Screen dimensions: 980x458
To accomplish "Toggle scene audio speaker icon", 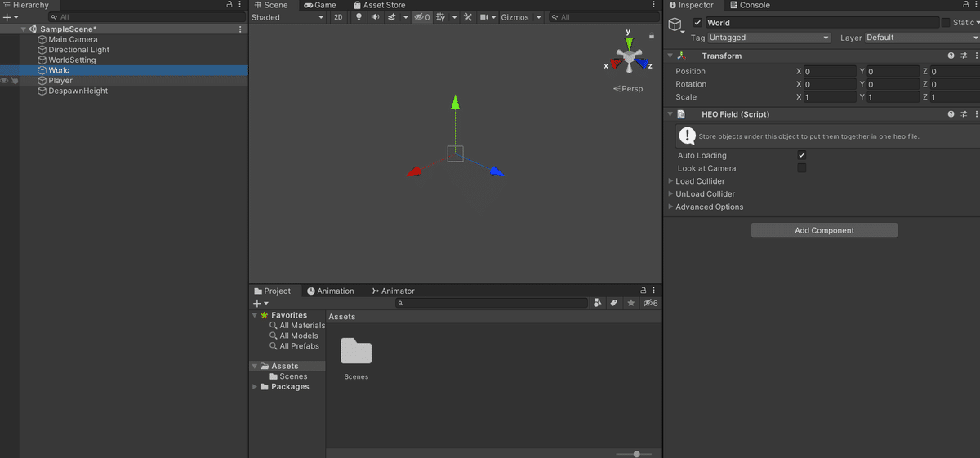I will (x=375, y=17).
